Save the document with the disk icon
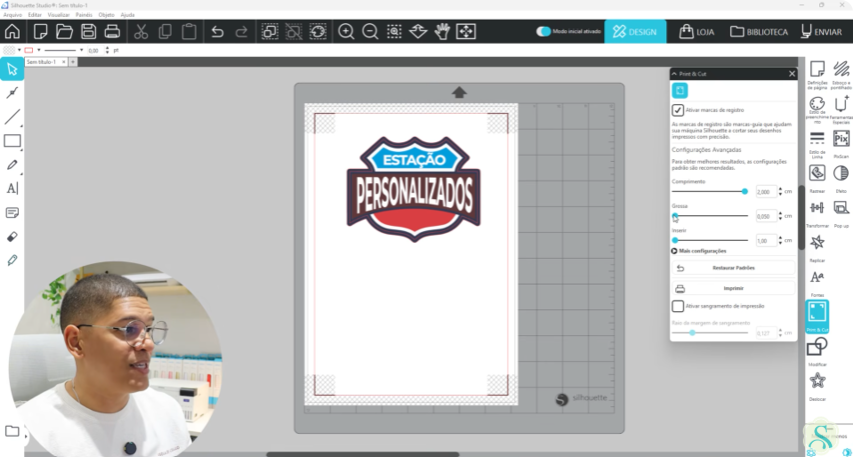 tap(88, 32)
